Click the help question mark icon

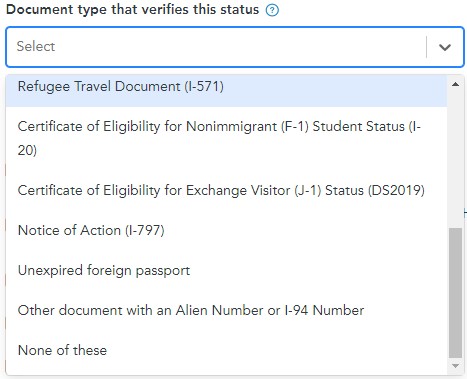click(x=272, y=10)
